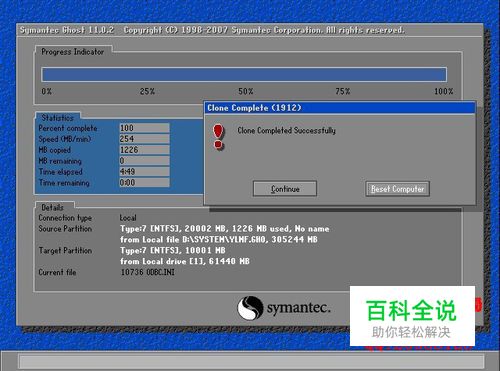Click the target line 'Type:7 [NTFS], 10001 MB'
Viewport: 500px width, 371px height.
click(x=173, y=250)
